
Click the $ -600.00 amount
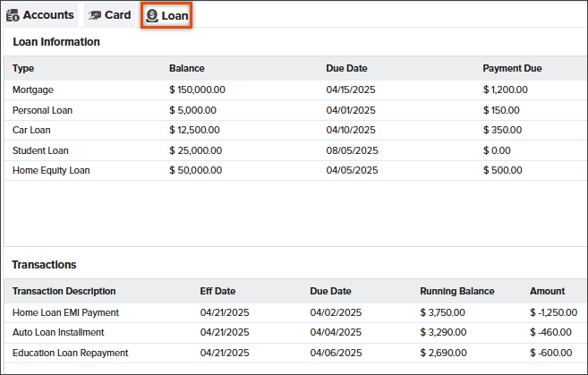pyautogui.click(x=551, y=353)
